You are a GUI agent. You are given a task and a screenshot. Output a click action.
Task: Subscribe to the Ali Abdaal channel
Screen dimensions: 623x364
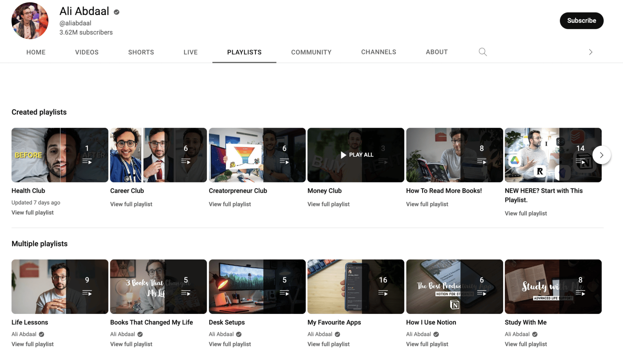pyautogui.click(x=581, y=21)
